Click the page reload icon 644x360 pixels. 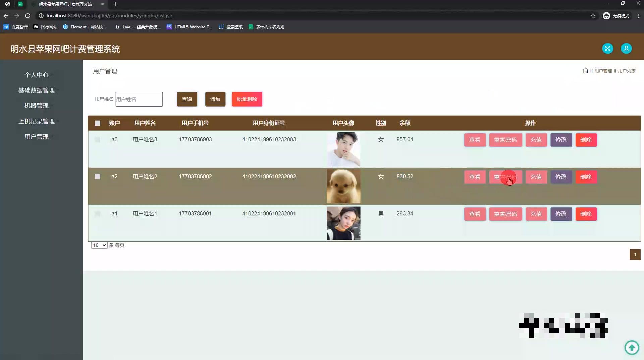point(28,16)
